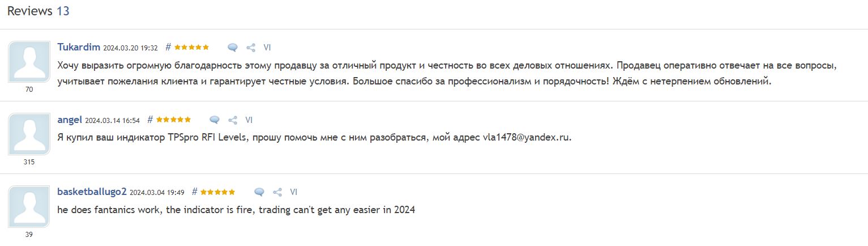Click the comment icon on angel's review
Image resolution: width=868 pixels, height=246 pixels.
215,120
